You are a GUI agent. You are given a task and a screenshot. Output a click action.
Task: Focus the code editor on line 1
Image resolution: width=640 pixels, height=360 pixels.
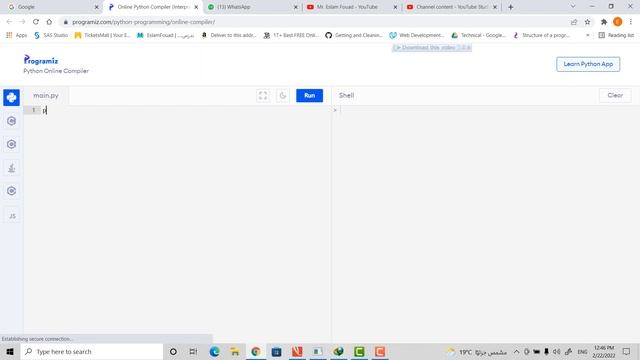(x=186, y=110)
